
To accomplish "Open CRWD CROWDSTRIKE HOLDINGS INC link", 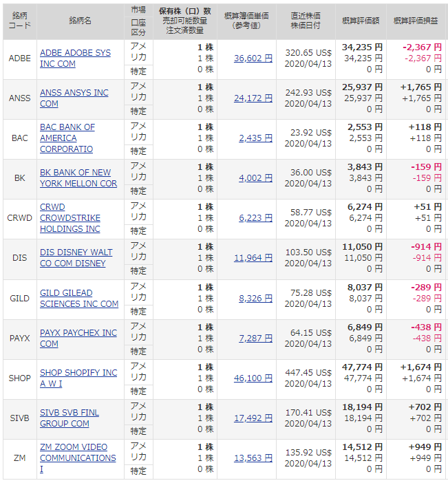I will point(70,218).
